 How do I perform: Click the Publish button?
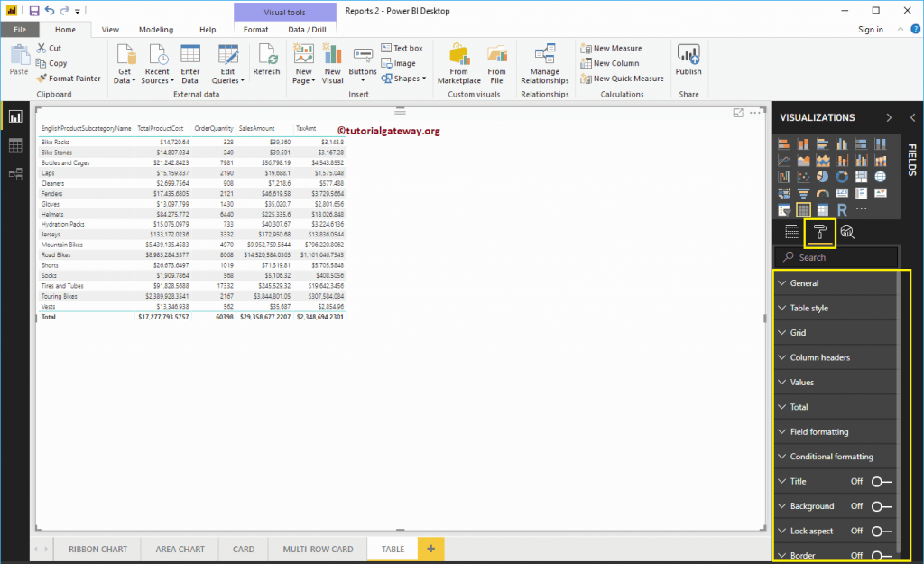point(688,63)
